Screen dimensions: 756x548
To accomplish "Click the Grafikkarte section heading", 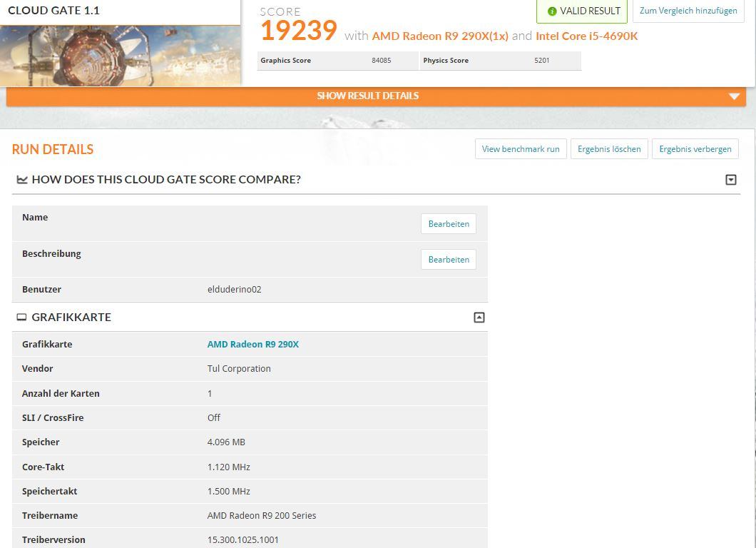I will pos(71,317).
